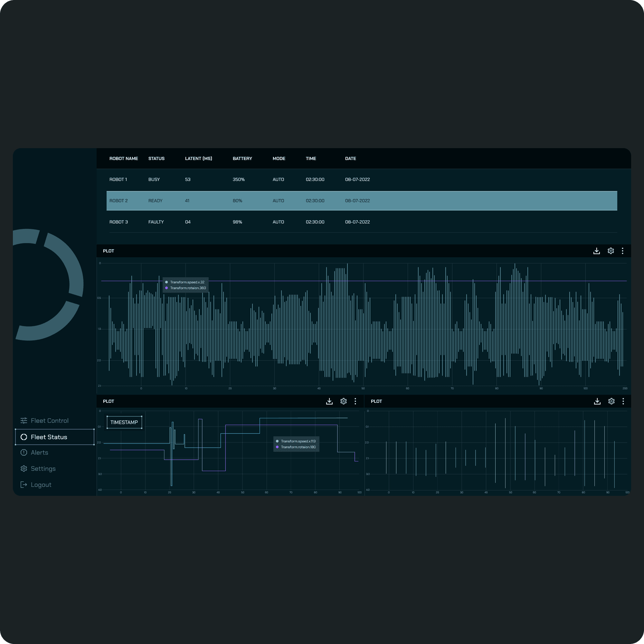Expand kebab menu on bottom-right plot
This screenshot has width=644, height=644.
(x=623, y=401)
